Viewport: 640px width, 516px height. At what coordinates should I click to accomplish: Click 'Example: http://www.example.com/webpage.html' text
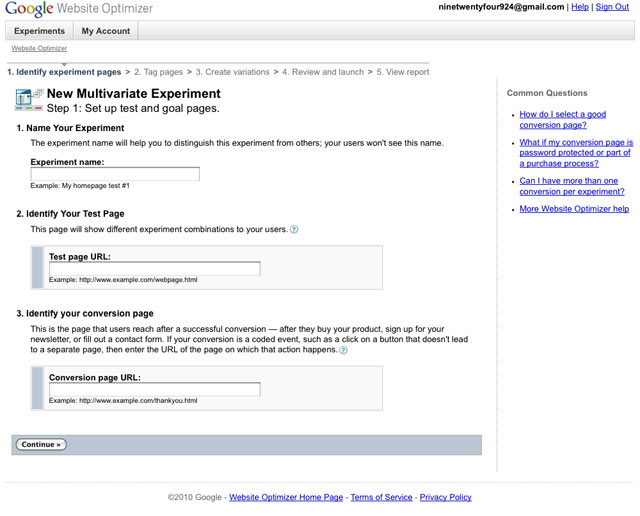click(x=123, y=280)
